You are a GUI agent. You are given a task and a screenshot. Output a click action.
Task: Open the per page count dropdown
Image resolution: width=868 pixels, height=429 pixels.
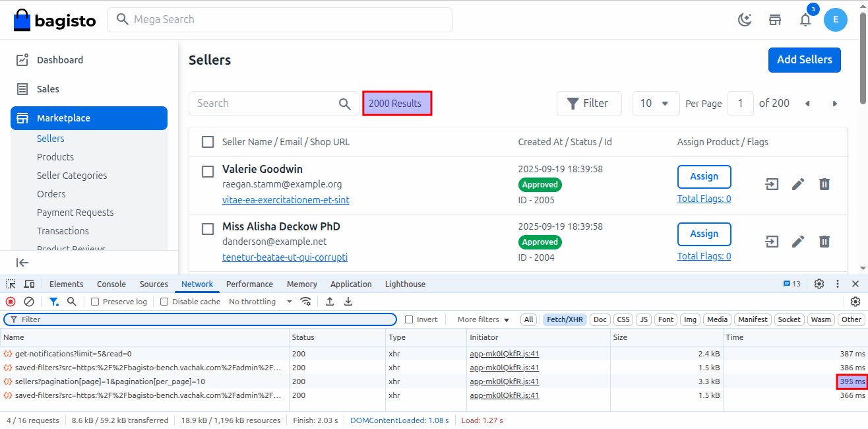click(656, 104)
